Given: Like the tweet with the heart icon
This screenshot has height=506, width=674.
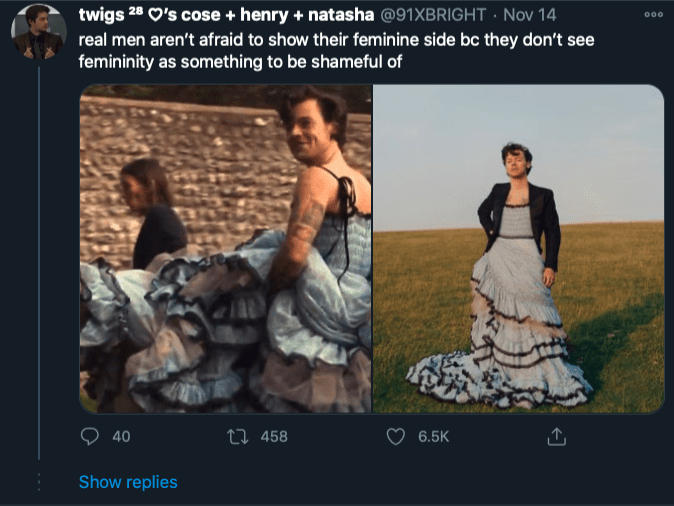Looking at the screenshot, I should (397, 437).
